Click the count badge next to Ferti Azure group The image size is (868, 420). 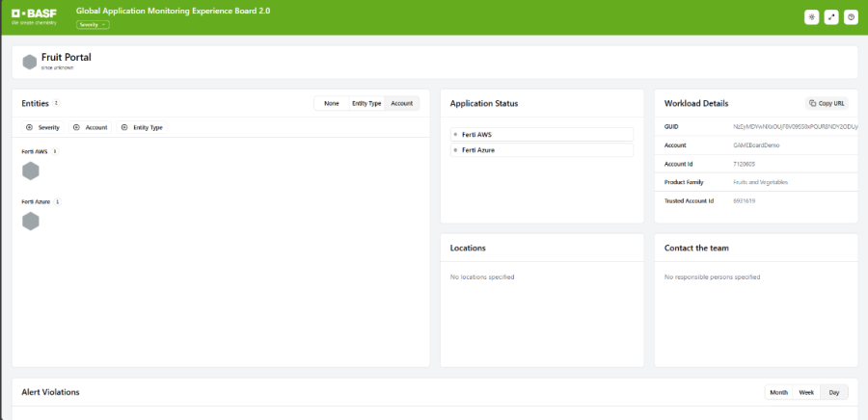(x=58, y=201)
